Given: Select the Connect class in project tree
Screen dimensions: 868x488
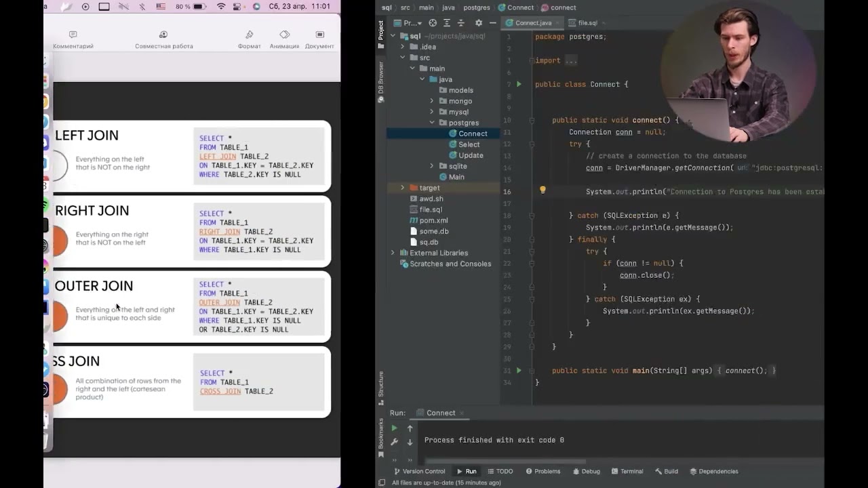Looking at the screenshot, I should click(x=467, y=134).
